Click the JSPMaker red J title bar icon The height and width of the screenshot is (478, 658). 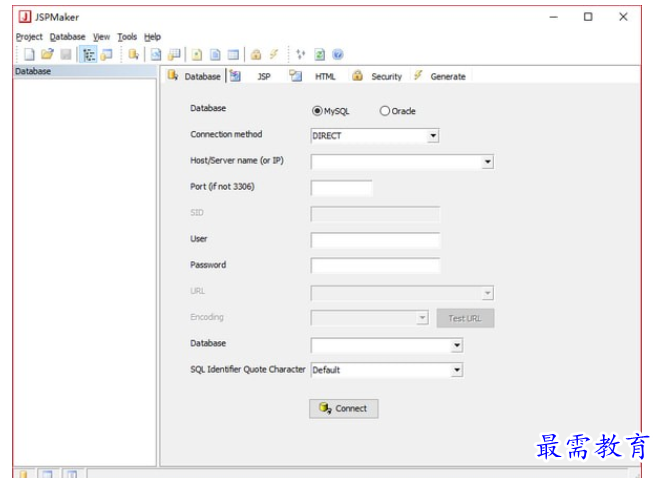pos(25,17)
